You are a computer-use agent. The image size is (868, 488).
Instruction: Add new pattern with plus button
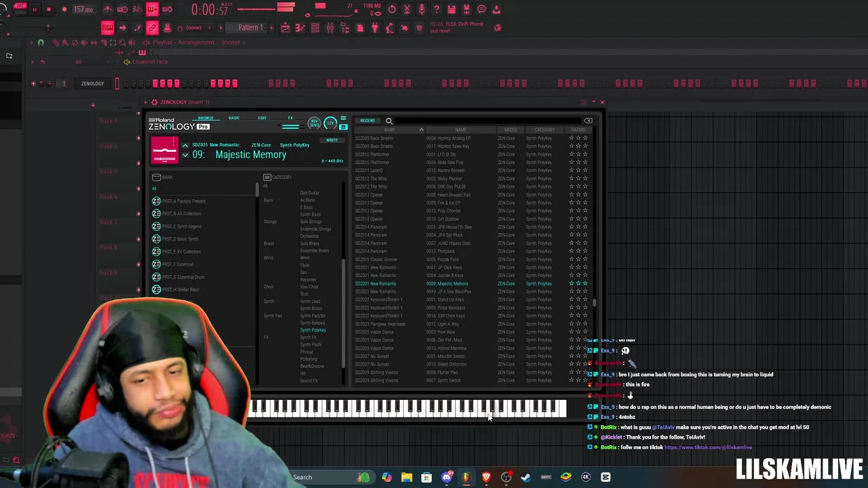[271, 28]
